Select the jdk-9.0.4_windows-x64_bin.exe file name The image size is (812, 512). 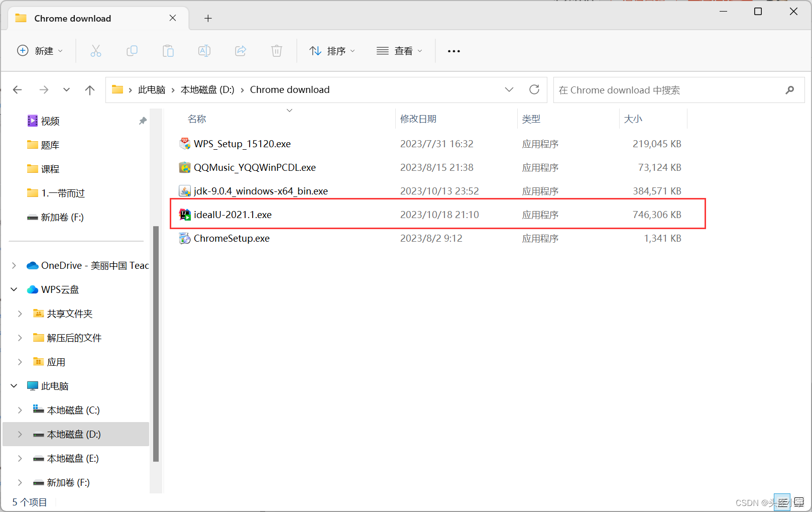[x=261, y=191]
